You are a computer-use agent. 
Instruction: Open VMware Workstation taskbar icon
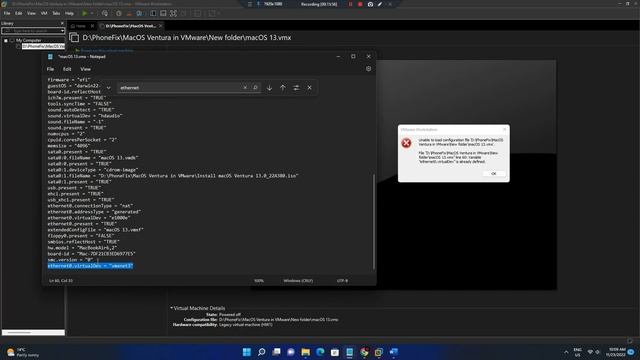(x=379, y=352)
